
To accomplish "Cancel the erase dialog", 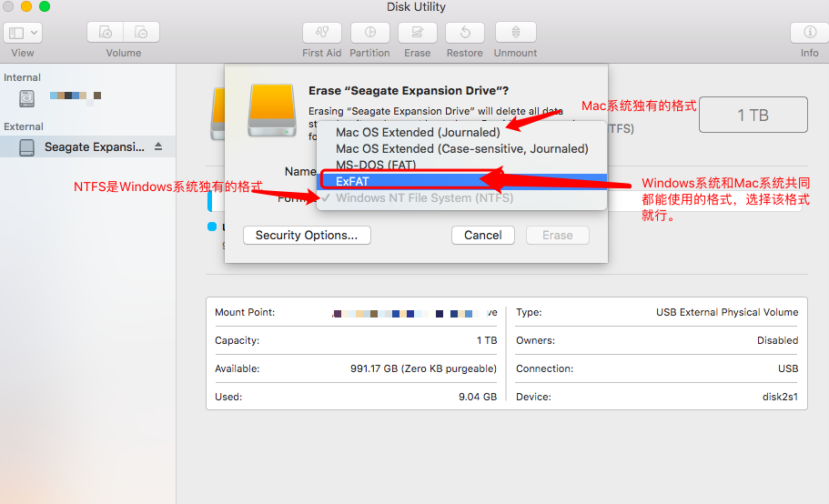I will point(482,235).
